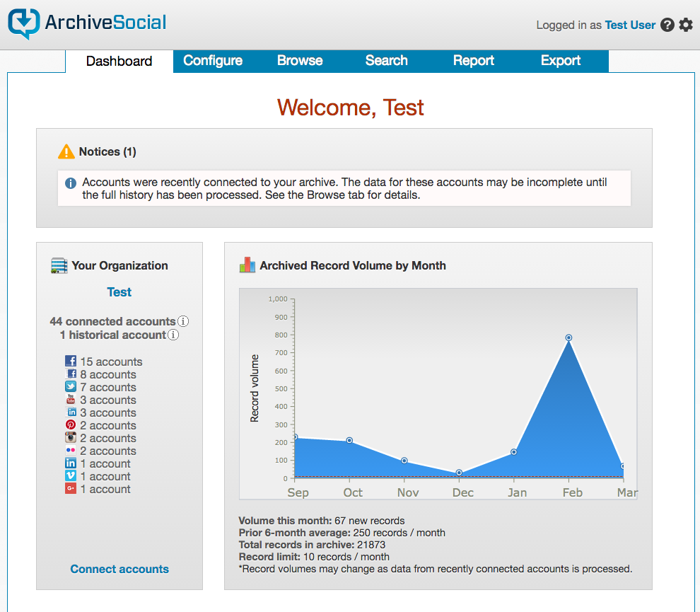The height and width of the screenshot is (612, 700).
Task: Click the Vimeo icon for 1 account
Action: coord(71,475)
